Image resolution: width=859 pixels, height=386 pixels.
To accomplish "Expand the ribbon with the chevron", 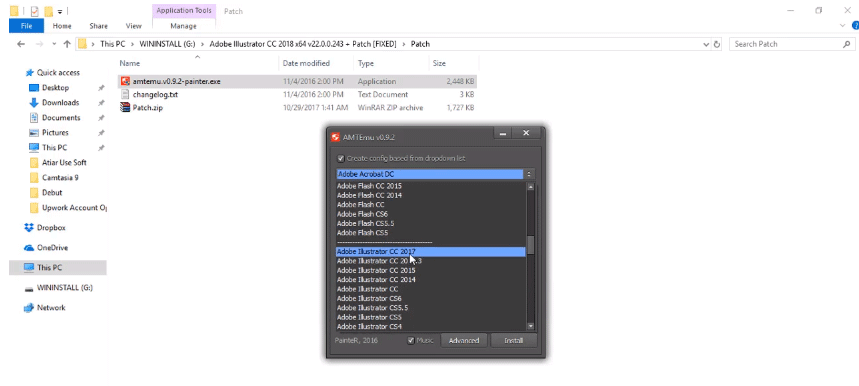I will [x=843, y=25].
